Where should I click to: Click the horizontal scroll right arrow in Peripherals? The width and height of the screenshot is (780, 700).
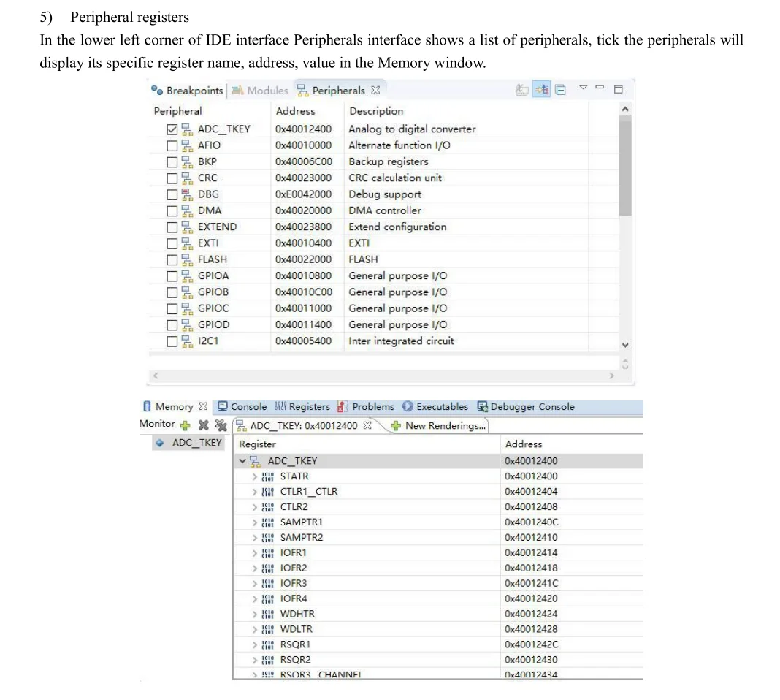coord(612,376)
